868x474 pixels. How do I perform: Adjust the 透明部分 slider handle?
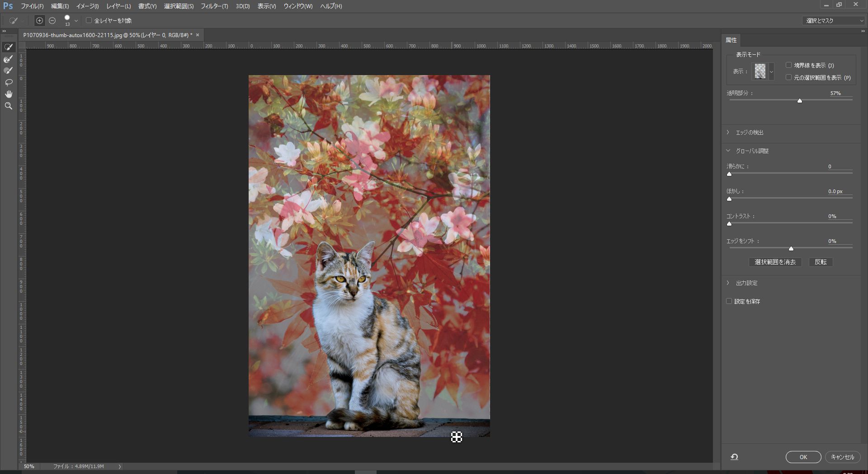[800, 100]
